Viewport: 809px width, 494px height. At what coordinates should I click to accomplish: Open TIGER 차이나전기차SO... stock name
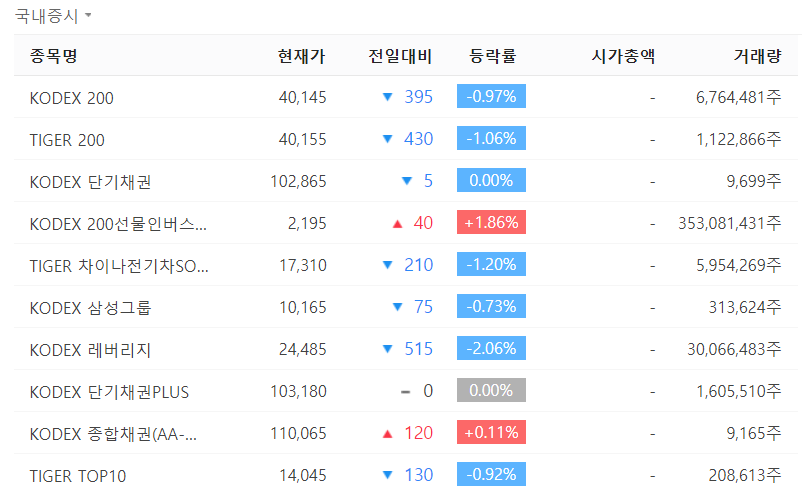[119, 266]
